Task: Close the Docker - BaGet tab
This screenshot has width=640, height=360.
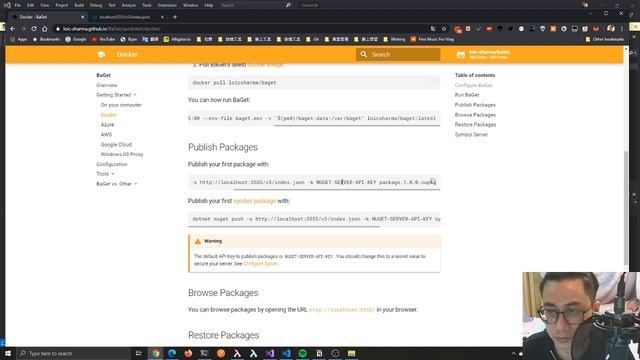Action: pos(82,17)
